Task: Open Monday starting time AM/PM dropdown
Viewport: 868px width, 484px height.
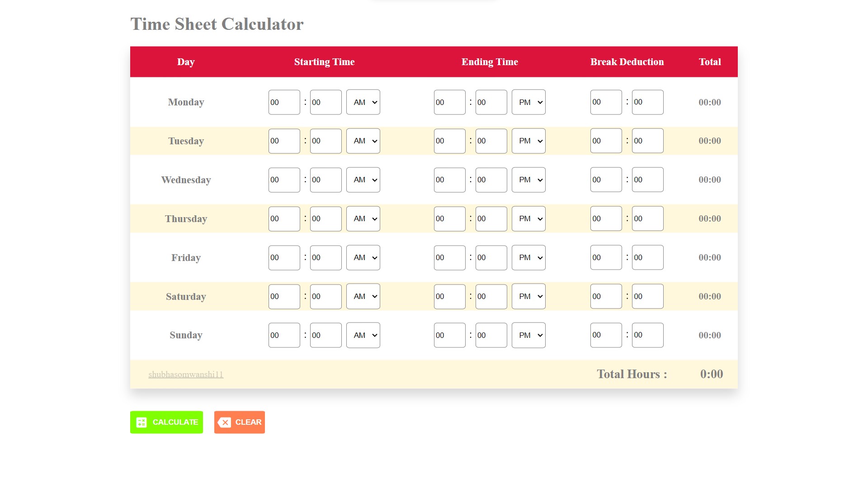Action: pos(363,102)
